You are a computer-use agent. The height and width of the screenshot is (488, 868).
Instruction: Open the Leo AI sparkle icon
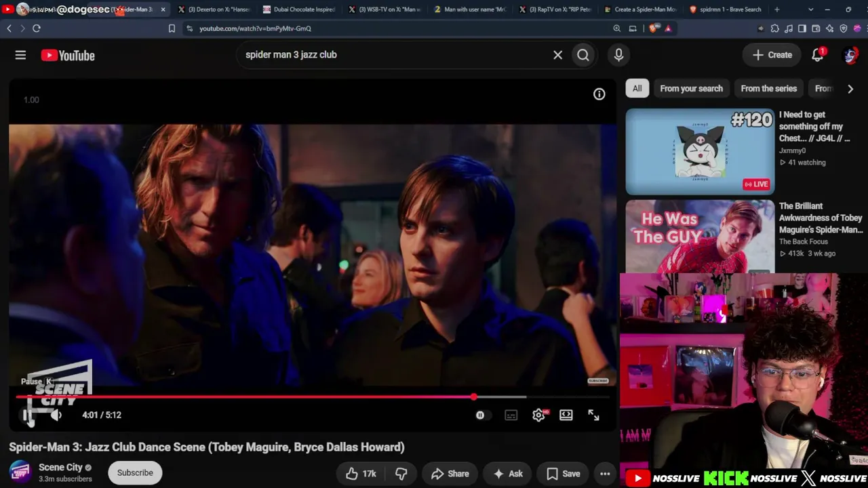(829, 28)
